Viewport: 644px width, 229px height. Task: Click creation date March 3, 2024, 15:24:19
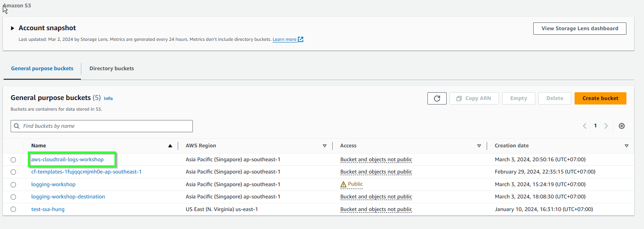tap(540, 185)
